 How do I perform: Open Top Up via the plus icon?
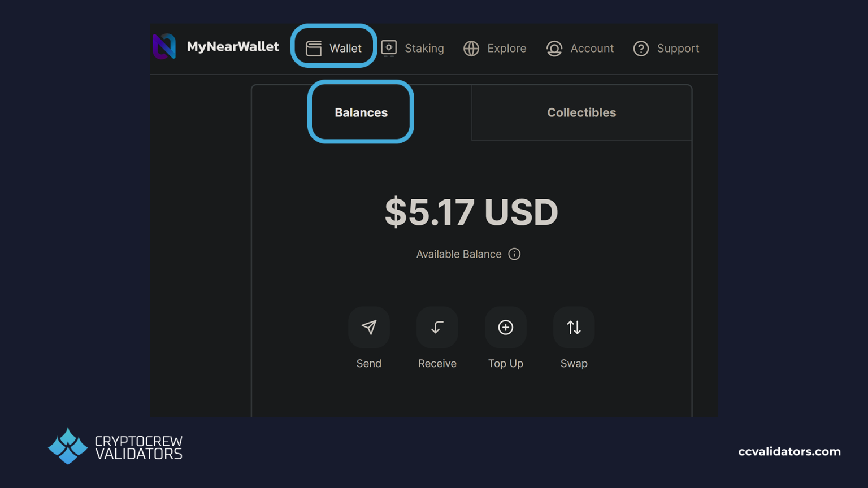tap(505, 327)
